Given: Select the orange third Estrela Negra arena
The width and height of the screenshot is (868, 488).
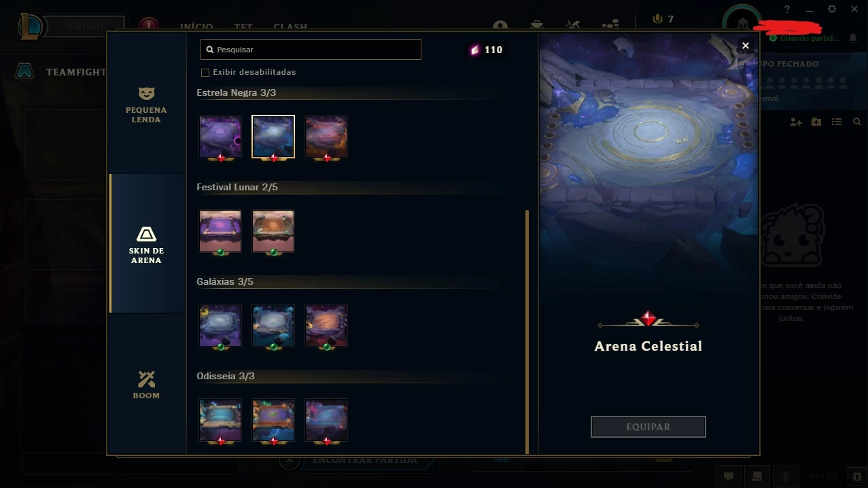Looking at the screenshot, I should point(326,137).
